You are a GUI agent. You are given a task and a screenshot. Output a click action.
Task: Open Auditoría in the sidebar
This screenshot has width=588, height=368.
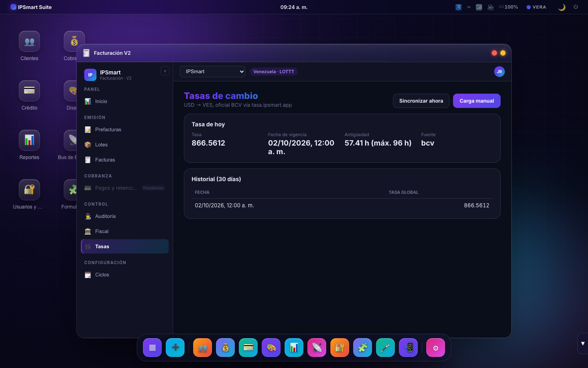coord(125,216)
